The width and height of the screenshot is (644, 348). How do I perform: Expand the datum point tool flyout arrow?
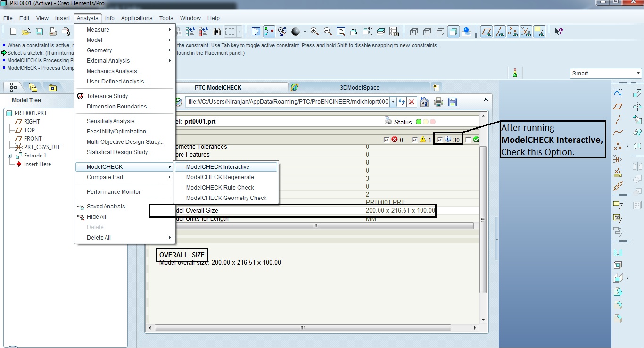[627, 147]
